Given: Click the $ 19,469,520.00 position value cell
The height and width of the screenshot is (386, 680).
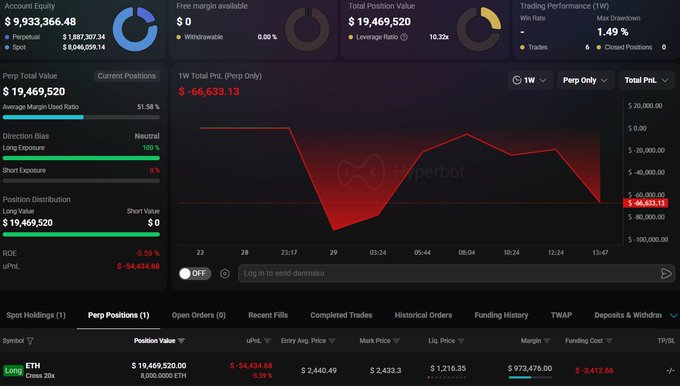Looking at the screenshot, I should coord(159,366).
